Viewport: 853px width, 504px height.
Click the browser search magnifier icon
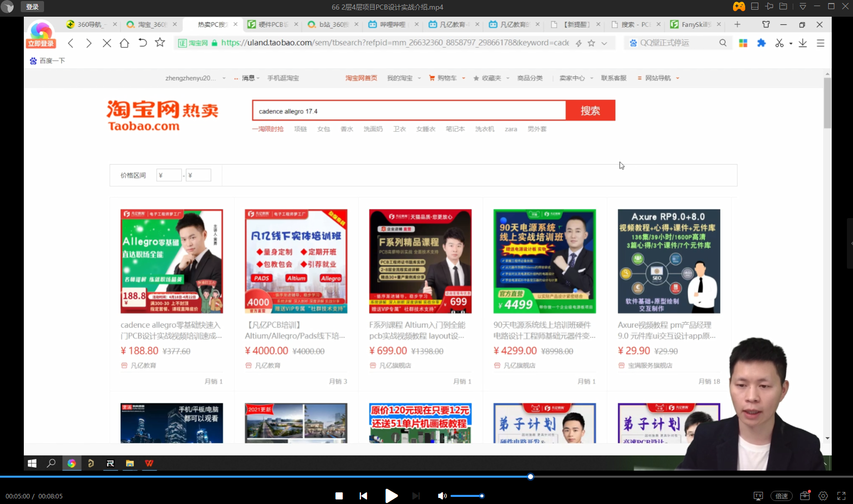click(x=723, y=43)
